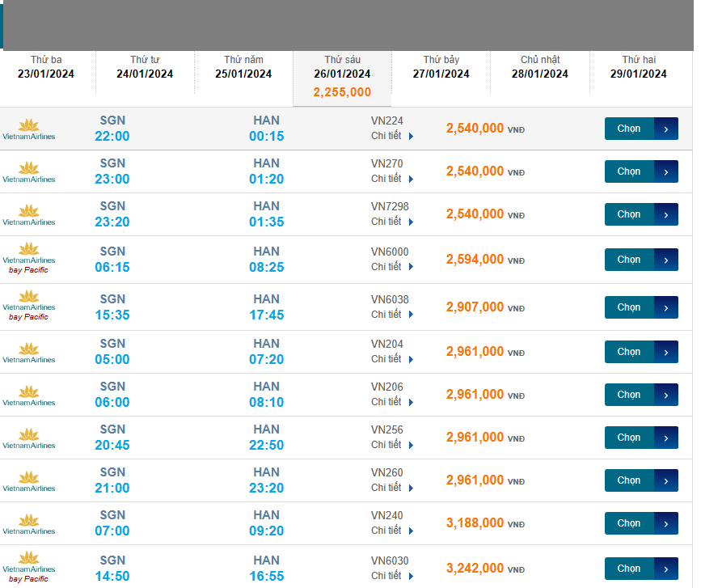Click airline logo on VN6038 flight row

[x=29, y=307]
